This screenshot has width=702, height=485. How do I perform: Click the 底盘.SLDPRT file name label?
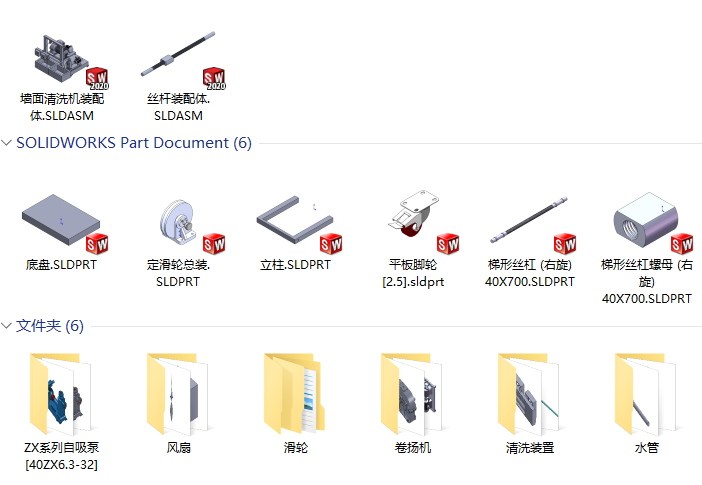(x=61, y=265)
